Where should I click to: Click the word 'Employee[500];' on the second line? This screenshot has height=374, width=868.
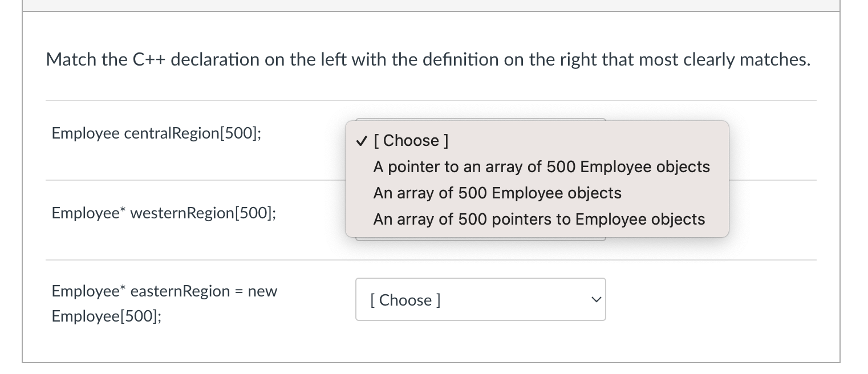(106, 316)
